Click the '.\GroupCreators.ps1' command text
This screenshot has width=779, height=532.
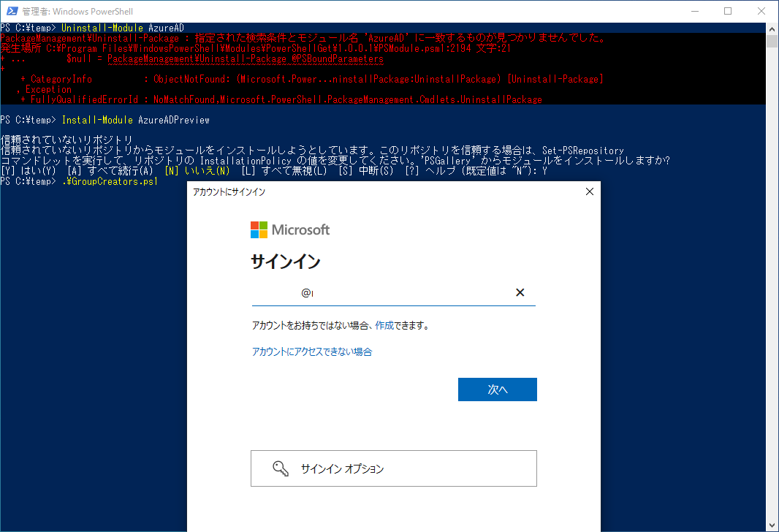(x=110, y=181)
